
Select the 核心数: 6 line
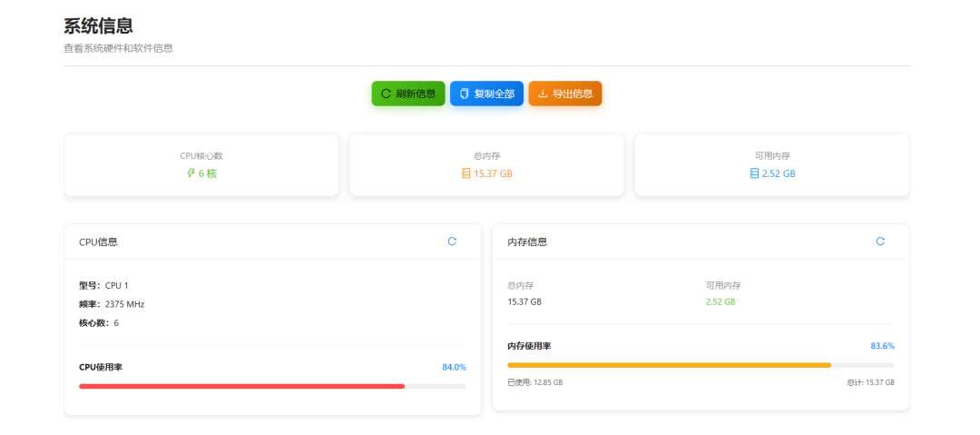99,323
